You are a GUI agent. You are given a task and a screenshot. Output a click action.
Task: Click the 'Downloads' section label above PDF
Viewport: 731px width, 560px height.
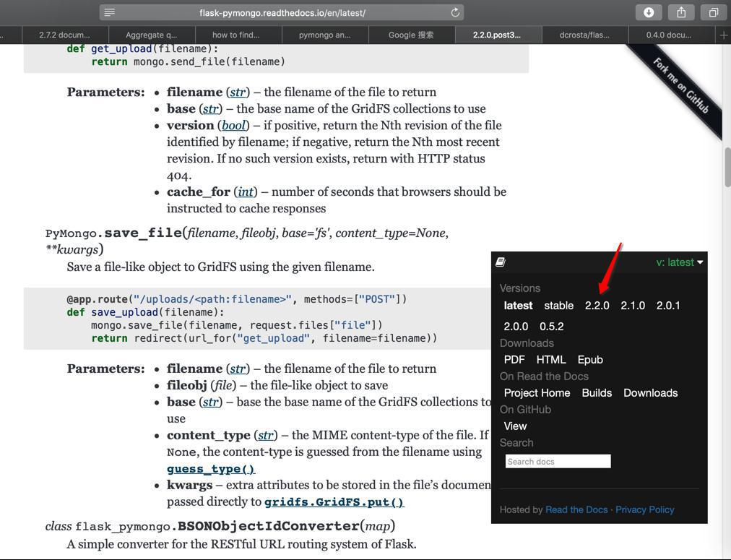click(x=527, y=343)
